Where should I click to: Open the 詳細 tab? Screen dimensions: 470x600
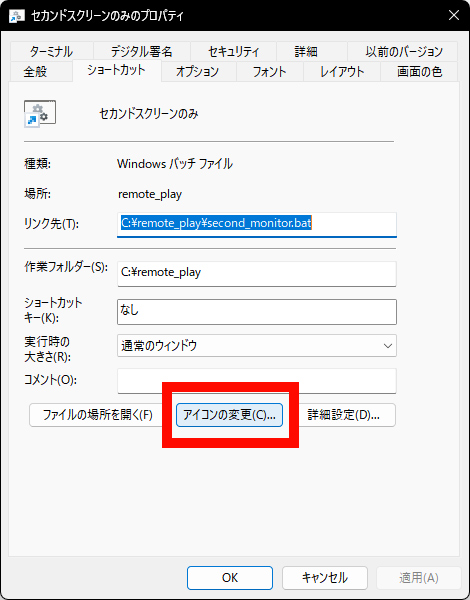click(306, 51)
